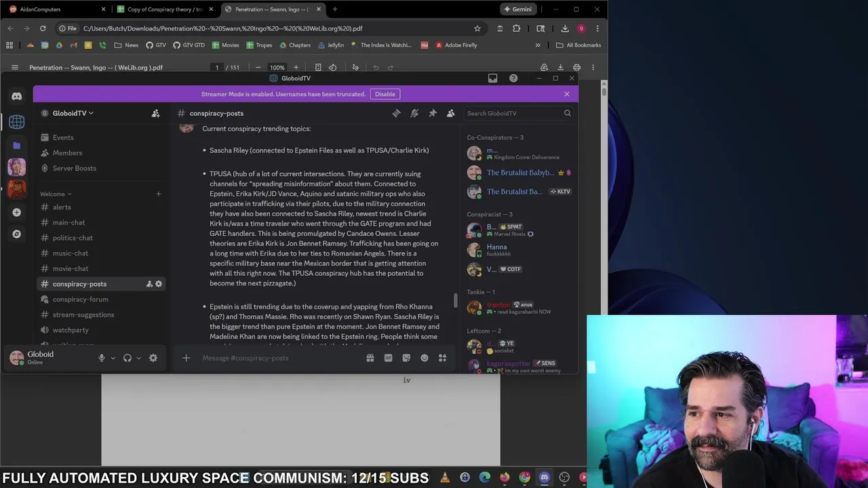Open Events in server sidebar
The width and height of the screenshot is (868, 488).
point(100,138)
